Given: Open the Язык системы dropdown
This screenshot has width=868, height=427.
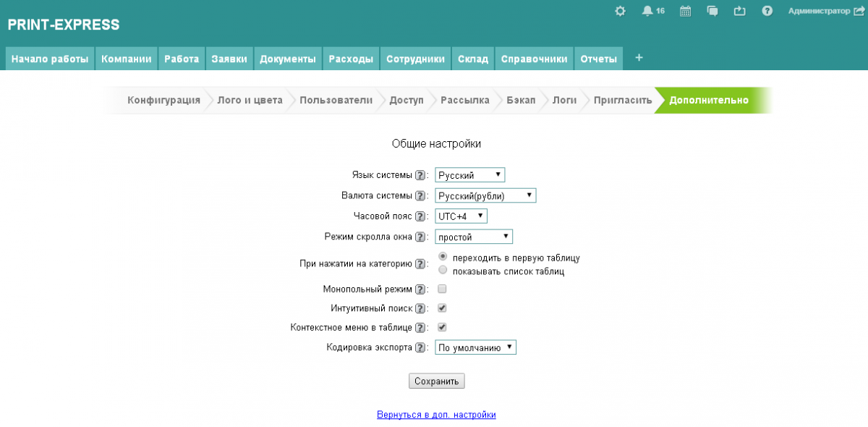Looking at the screenshot, I should (x=469, y=175).
